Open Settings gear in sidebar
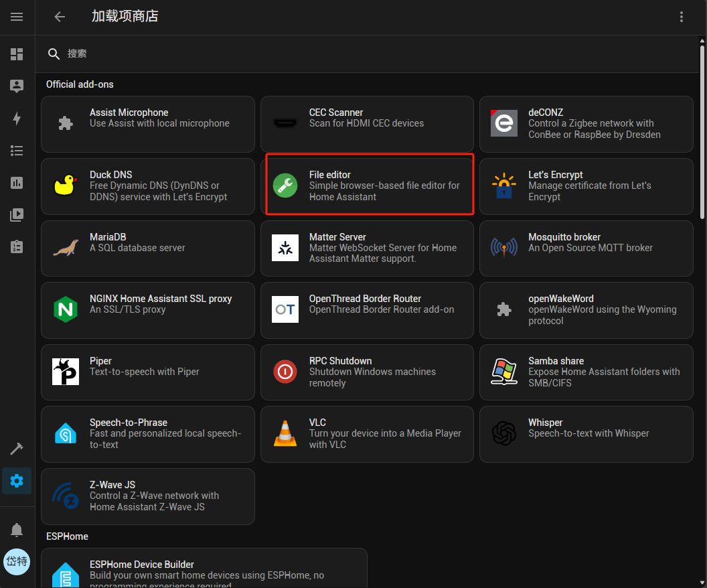 click(17, 481)
